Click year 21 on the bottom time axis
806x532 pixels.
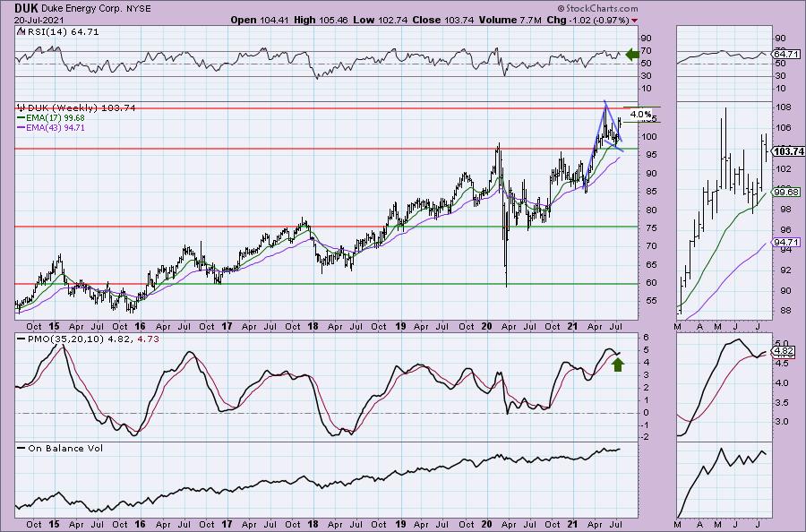pos(572,524)
